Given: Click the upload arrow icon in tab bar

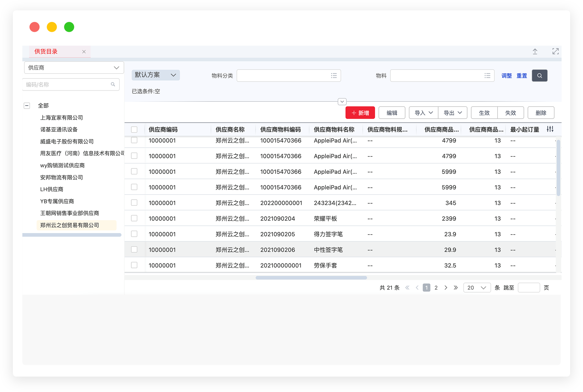Looking at the screenshot, I should (x=535, y=52).
